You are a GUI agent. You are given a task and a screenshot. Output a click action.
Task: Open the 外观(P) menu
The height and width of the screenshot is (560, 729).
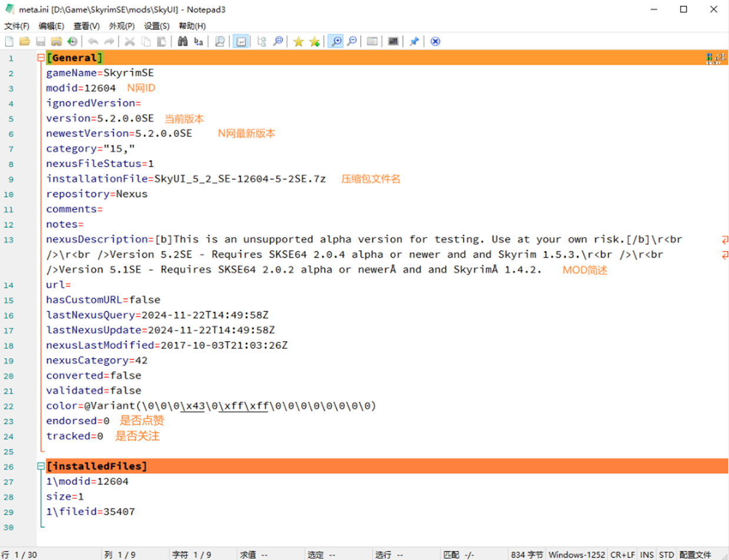click(122, 26)
